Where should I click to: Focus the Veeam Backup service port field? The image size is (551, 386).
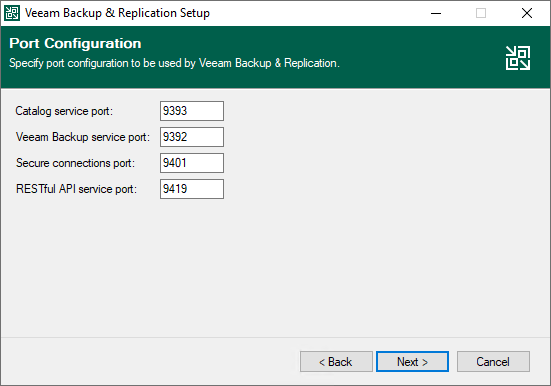click(x=192, y=137)
